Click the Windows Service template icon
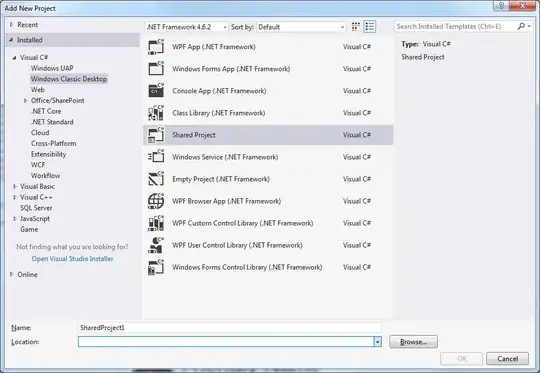 [156, 157]
